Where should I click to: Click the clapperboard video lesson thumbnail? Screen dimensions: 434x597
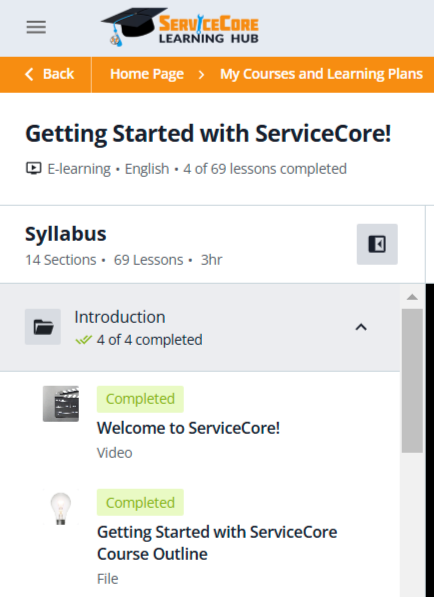[61, 404]
